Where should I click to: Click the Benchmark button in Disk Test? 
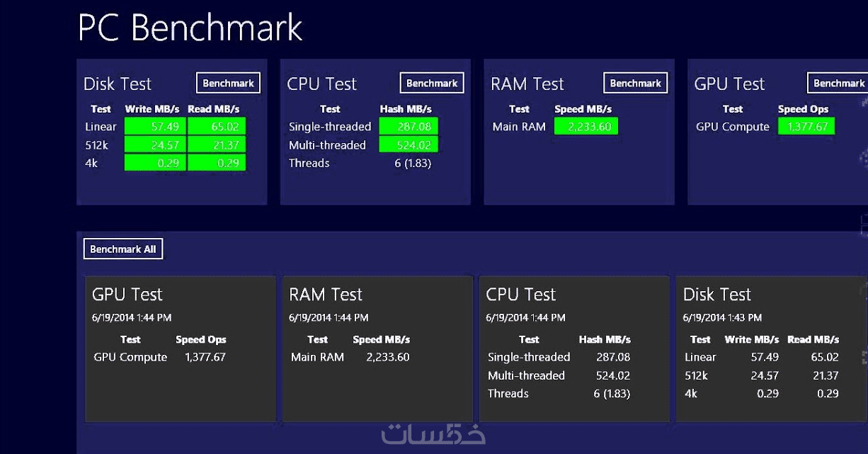click(x=228, y=83)
